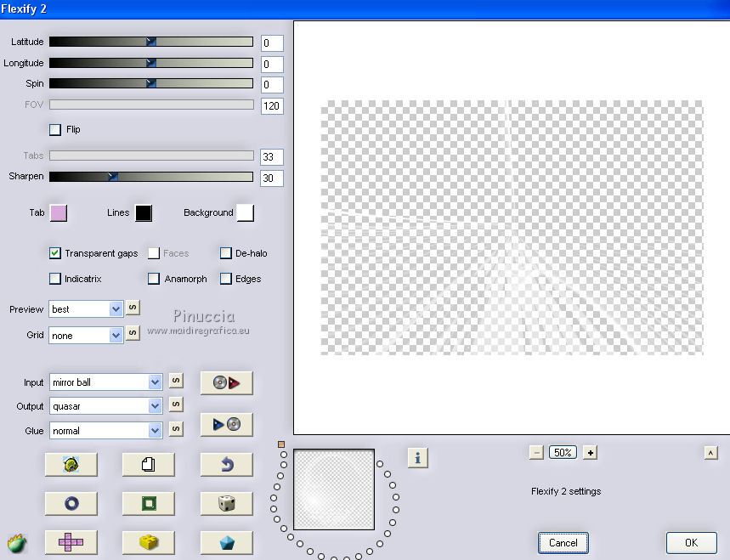This screenshot has height=560, width=730.
Task: Click the small caret expand button
Action: pos(710,452)
